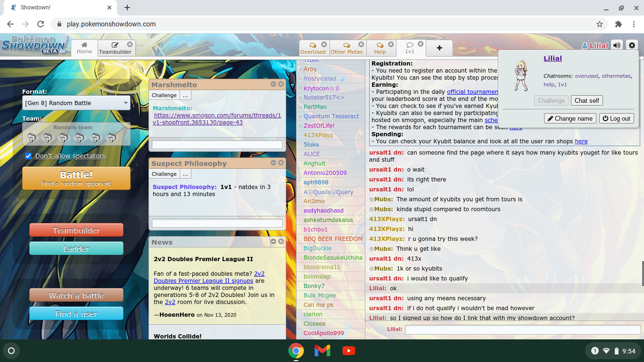
Task: Close the News panel
Action: [x=281, y=241]
